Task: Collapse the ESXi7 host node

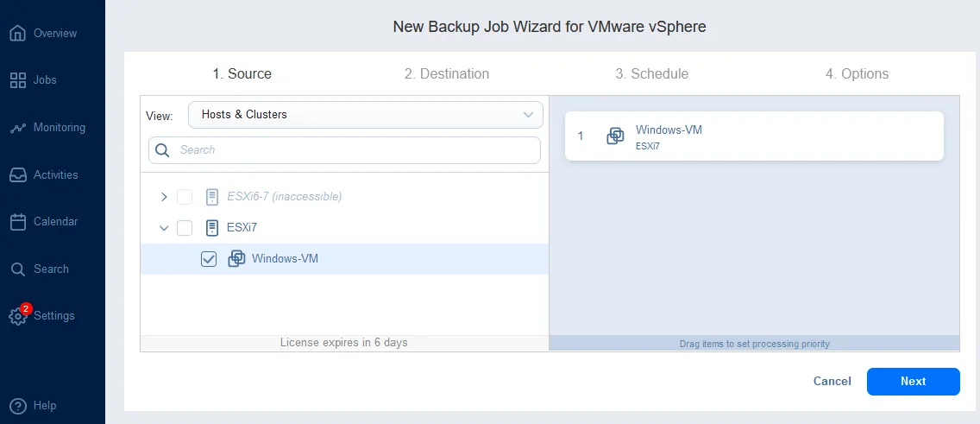Action: point(164,228)
